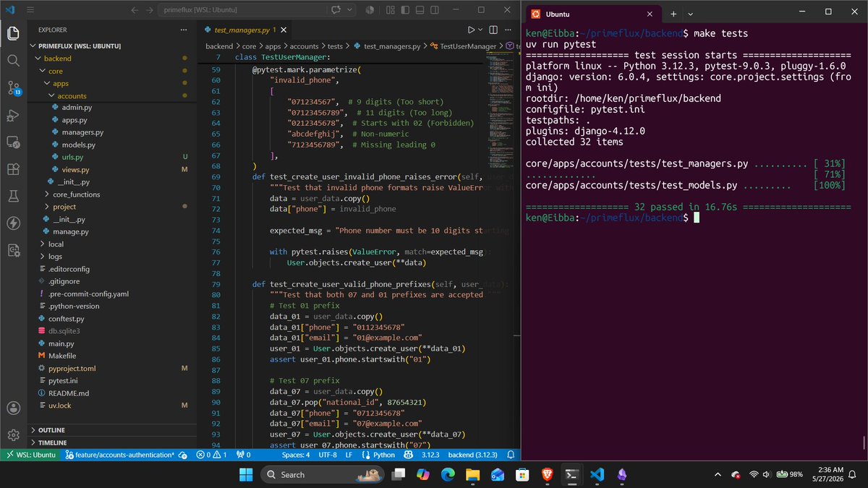Expand the core_functions folder
The width and height of the screenshot is (868, 488).
point(112,194)
